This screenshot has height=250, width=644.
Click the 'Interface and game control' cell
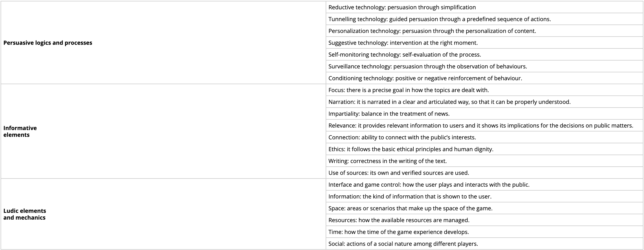(429, 185)
